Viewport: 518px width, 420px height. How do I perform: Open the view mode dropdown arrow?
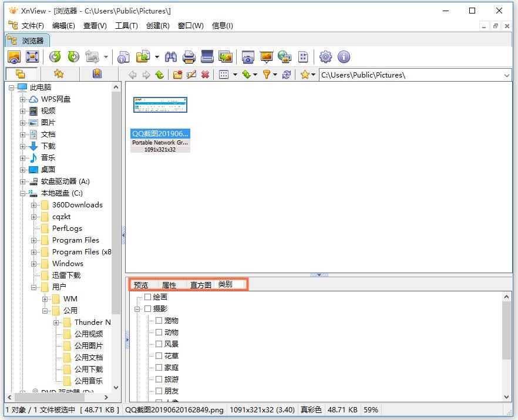pyautogui.click(x=235, y=75)
